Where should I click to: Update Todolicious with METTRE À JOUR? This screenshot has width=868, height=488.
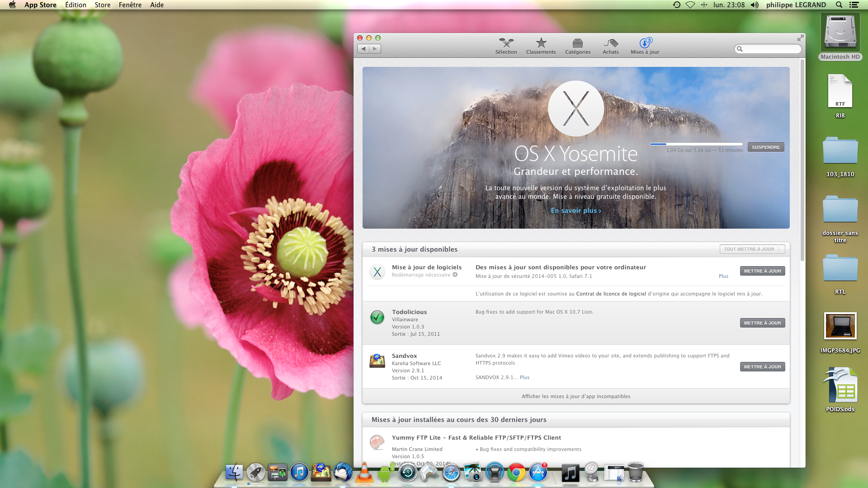tap(762, 323)
